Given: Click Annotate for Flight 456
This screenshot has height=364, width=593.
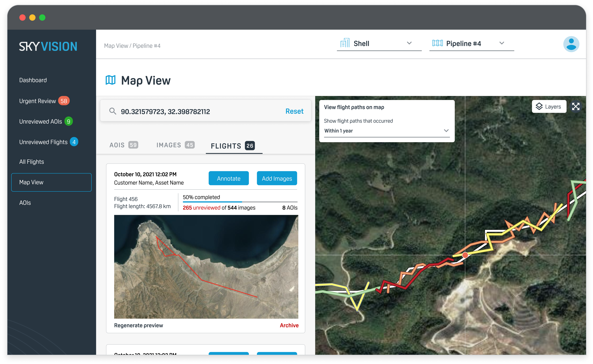Looking at the screenshot, I should pyautogui.click(x=228, y=178).
